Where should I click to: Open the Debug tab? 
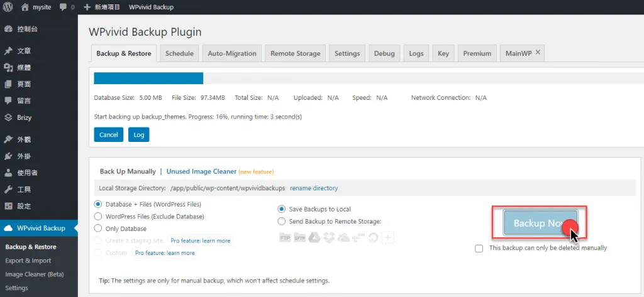(384, 53)
